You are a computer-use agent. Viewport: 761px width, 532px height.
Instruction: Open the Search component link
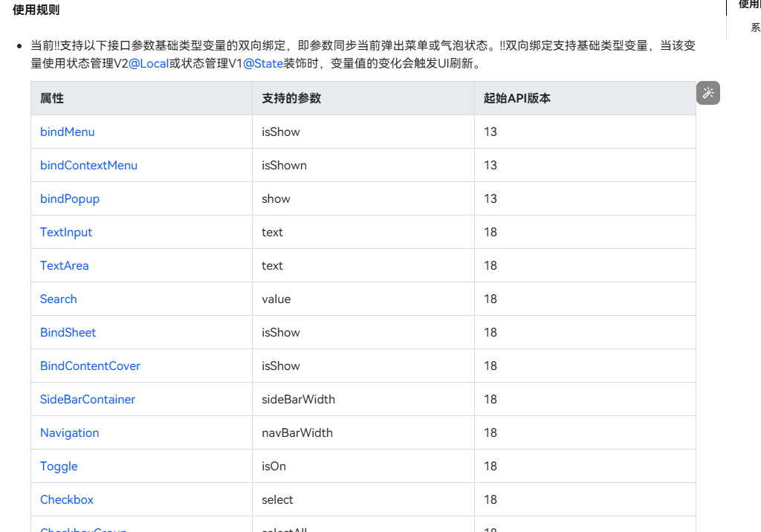(58, 299)
